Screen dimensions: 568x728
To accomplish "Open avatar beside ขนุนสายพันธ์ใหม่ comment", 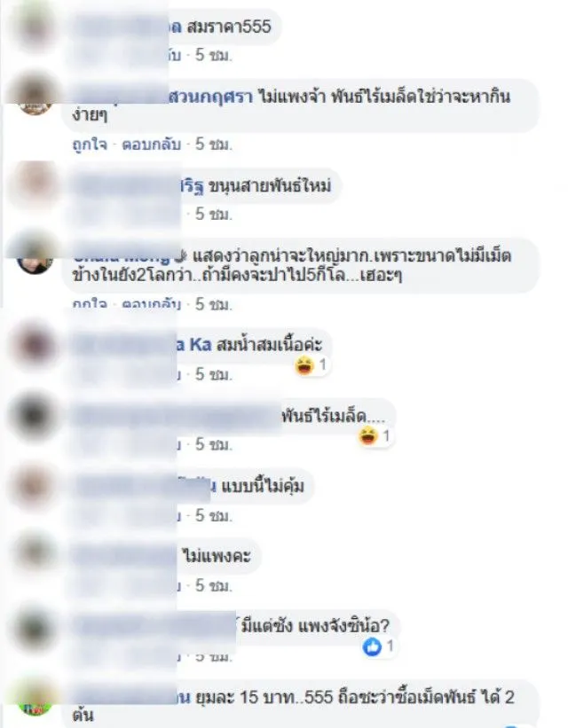I will [x=35, y=183].
